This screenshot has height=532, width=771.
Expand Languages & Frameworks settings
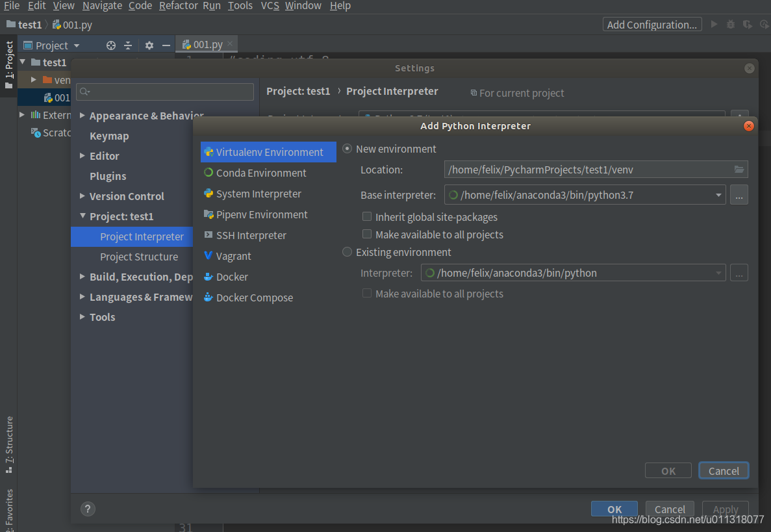coord(82,296)
